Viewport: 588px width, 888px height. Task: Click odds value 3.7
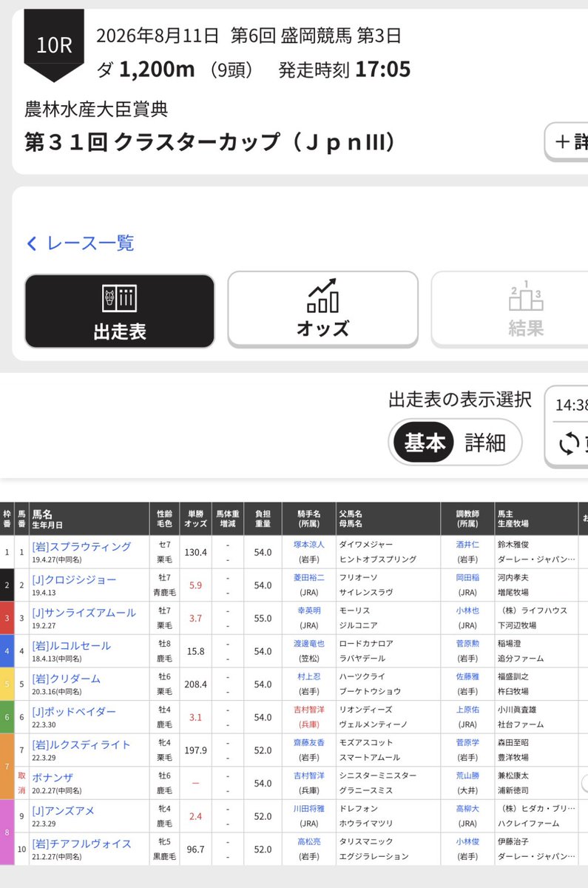point(195,619)
